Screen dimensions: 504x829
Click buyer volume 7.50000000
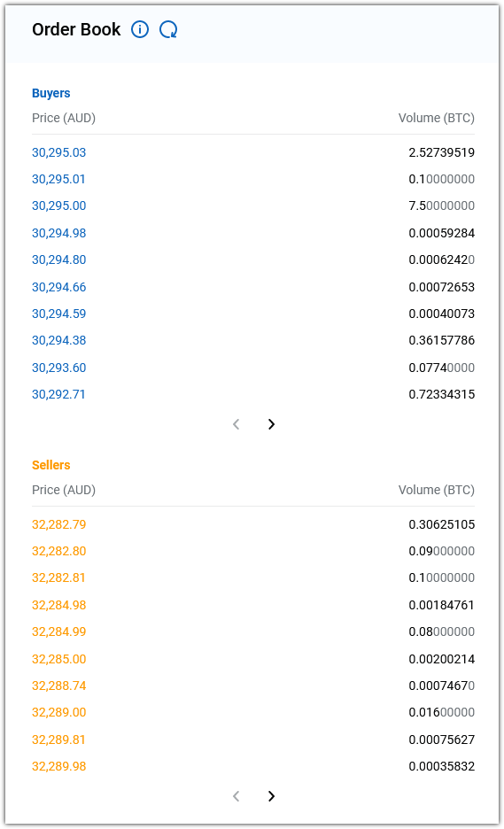point(442,205)
